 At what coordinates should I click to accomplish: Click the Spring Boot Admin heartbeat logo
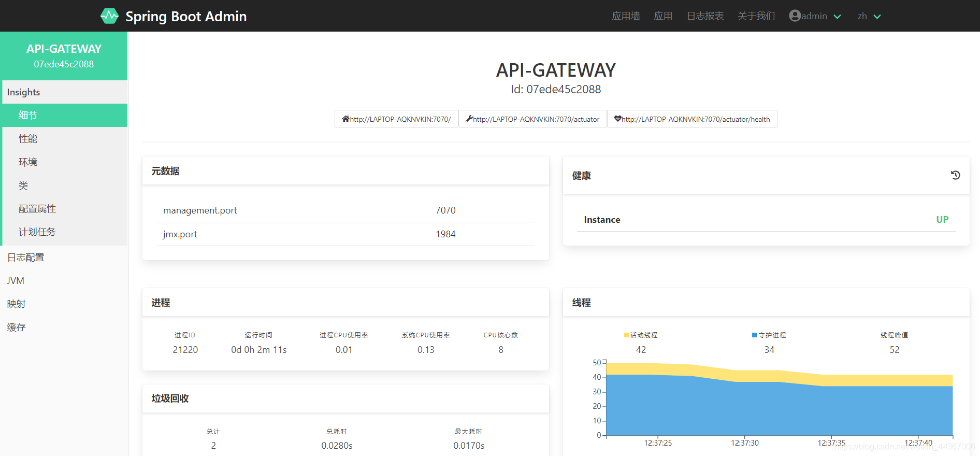coord(109,16)
